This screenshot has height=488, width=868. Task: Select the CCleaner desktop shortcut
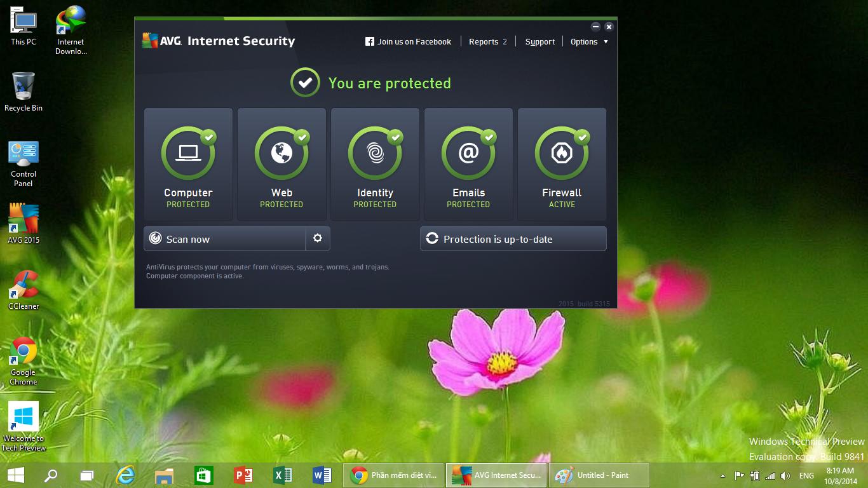(x=24, y=290)
